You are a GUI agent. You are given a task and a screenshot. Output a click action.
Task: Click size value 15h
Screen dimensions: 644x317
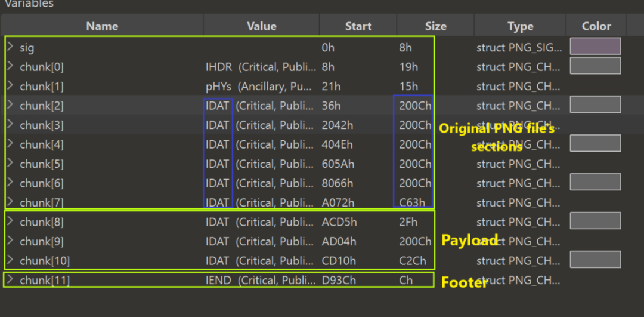[x=408, y=87]
